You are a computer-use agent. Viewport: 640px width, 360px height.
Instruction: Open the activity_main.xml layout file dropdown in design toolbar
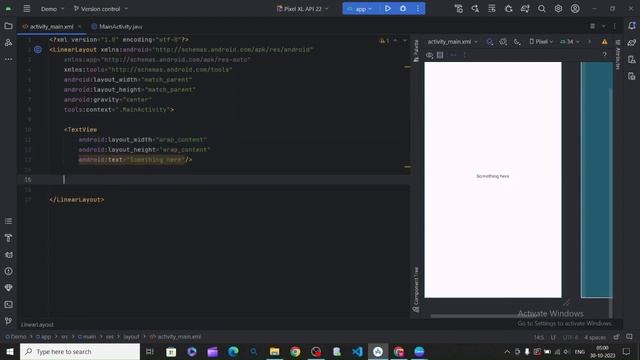pos(452,42)
